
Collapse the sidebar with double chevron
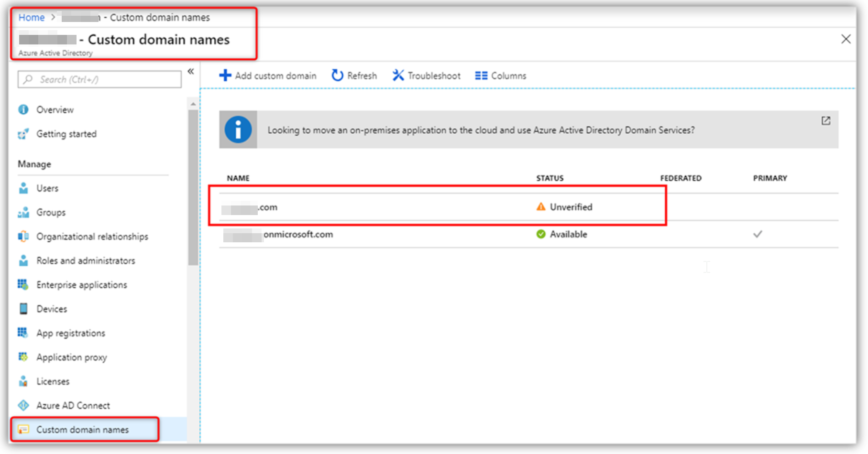pos(191,71)
